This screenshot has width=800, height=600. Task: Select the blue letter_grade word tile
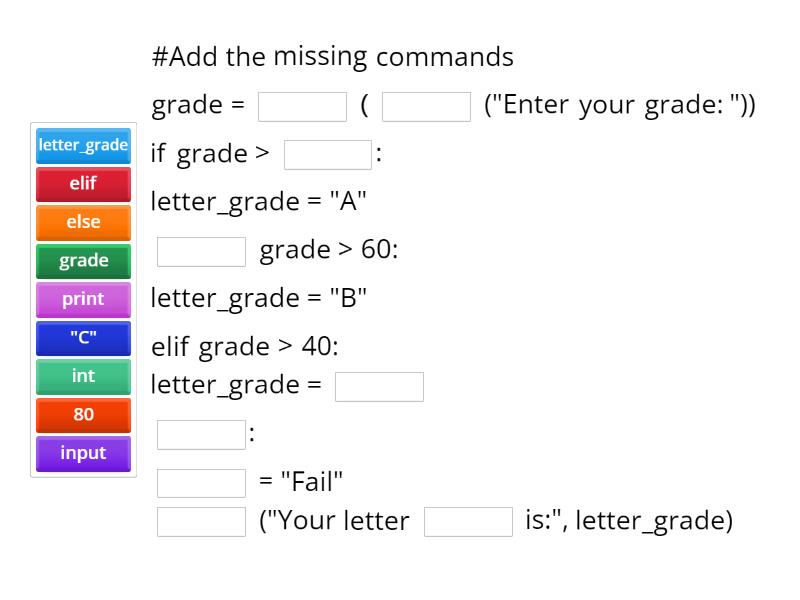pyautogui.click(x=83, y=145)
